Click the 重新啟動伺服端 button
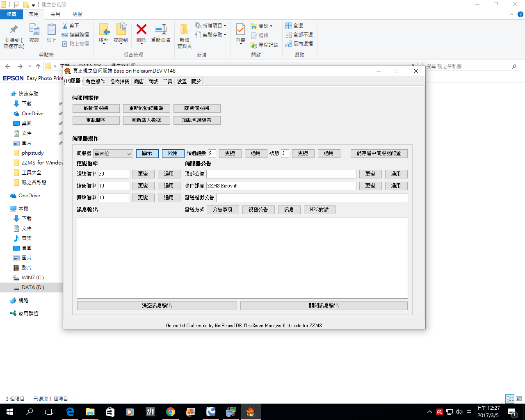This screenshot has width=525, height=420. (146, 108)
